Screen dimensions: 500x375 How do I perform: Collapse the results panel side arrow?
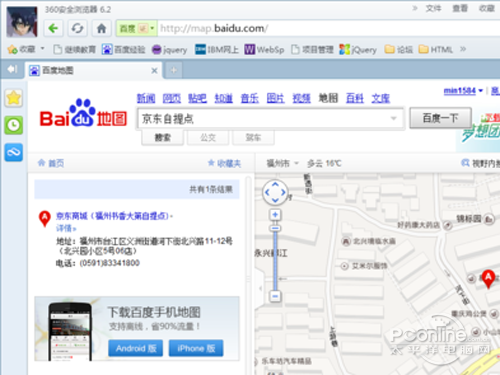pyautogui.click(x=260, y=288)
